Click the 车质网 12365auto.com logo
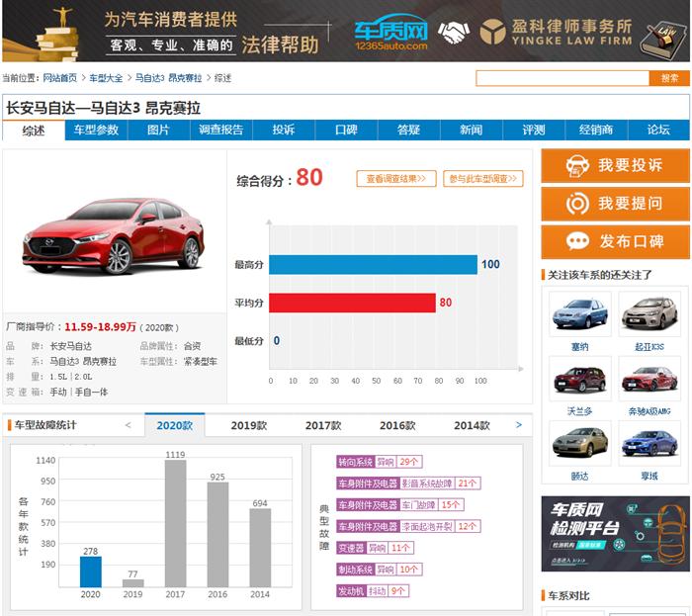This screenshot has height=616, width=692. tap(391, 32)
